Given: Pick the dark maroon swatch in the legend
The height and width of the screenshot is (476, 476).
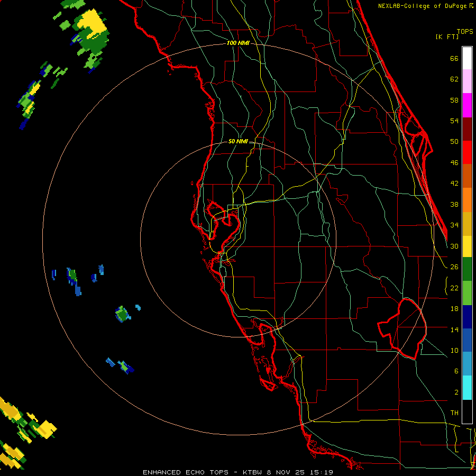Looking at the screenshot, I should click(467, 129).
